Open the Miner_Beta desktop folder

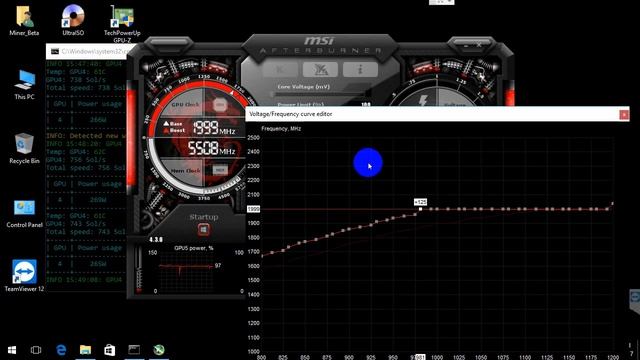pos(24,20)
